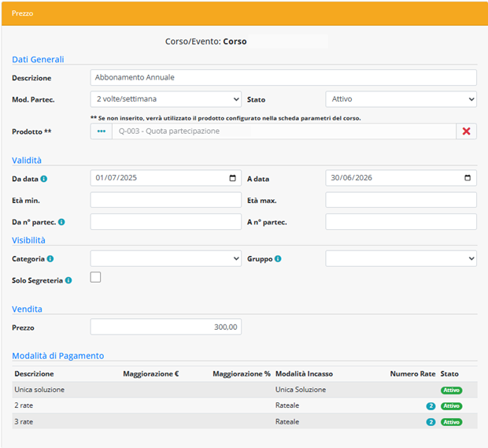Click info icon next to Da data
Viewport: 488px width, 448px height.
[x=43, y=179]
